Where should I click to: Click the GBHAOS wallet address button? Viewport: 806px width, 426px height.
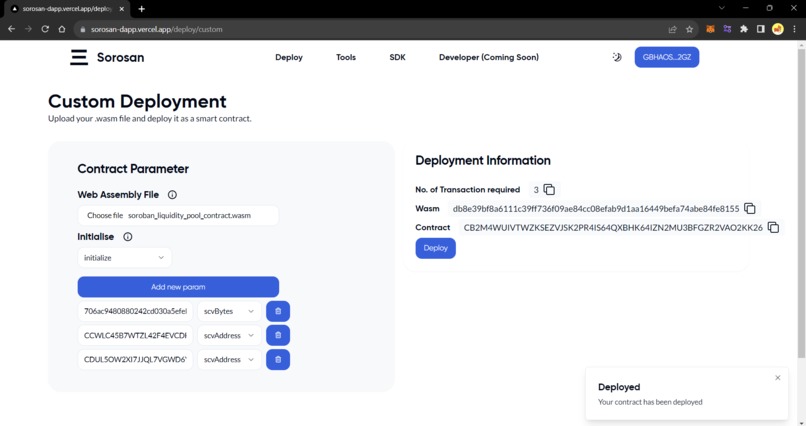click(x=667, y=57)
